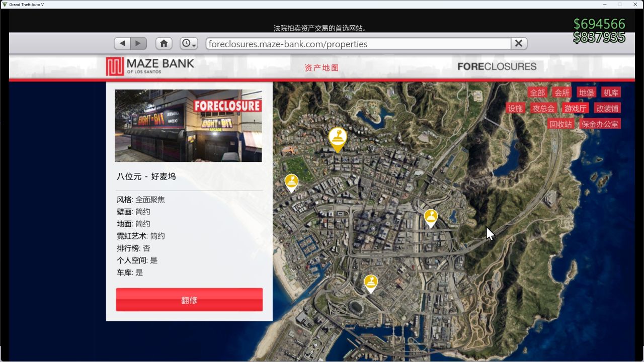Select the 地堡 filter
This screenshot has height=362, width=644.
(x=587, y=93)
